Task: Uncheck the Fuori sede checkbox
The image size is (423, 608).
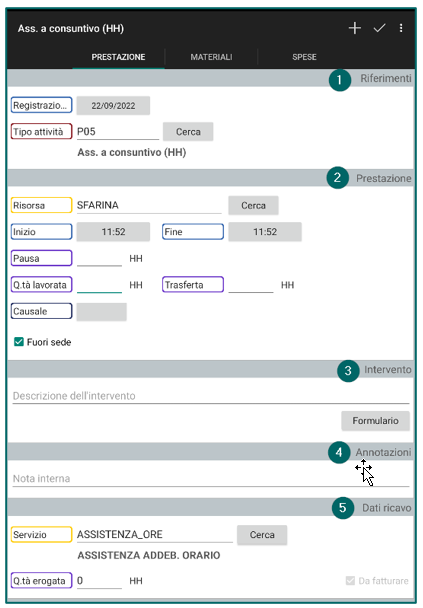Action: coord(19,342)
